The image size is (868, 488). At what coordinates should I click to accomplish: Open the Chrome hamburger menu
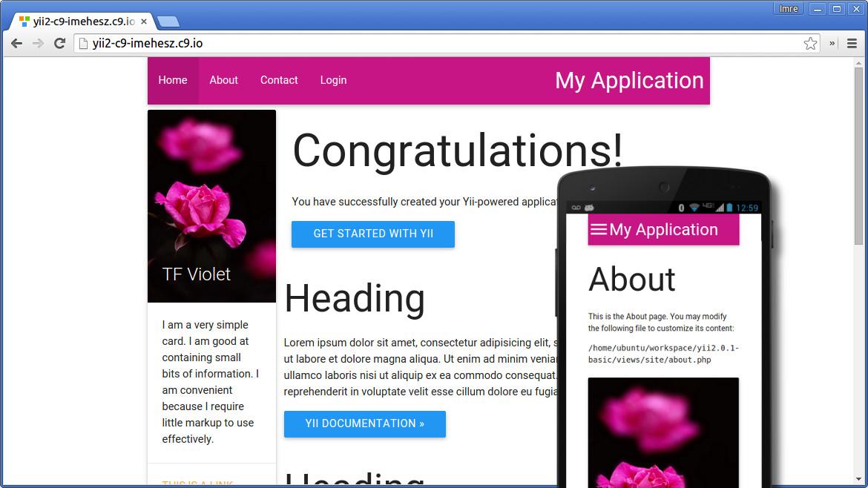click(852, 44)
